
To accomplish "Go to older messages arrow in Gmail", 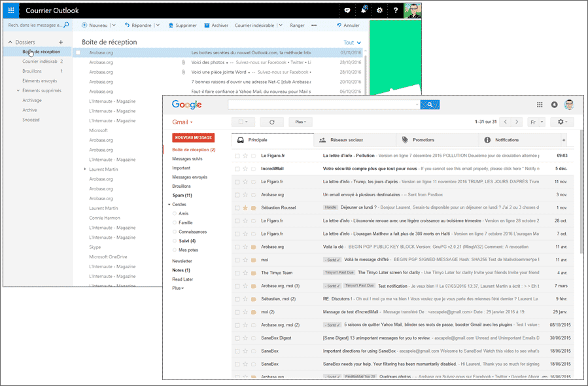I will click(517, 122).
